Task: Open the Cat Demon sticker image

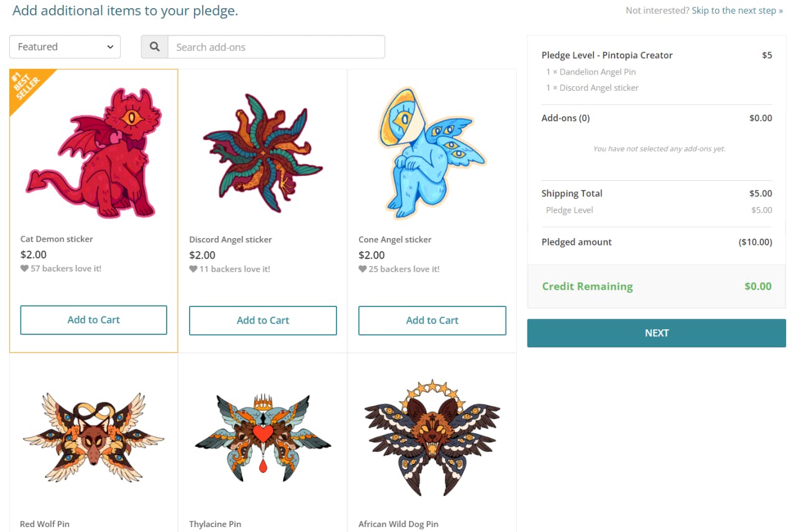Action: 94,153
